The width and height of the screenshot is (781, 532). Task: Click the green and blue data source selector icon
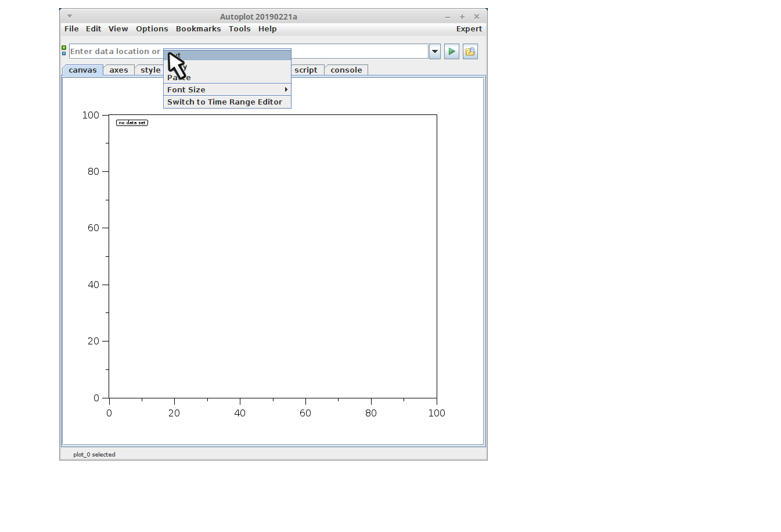point(64,51)
